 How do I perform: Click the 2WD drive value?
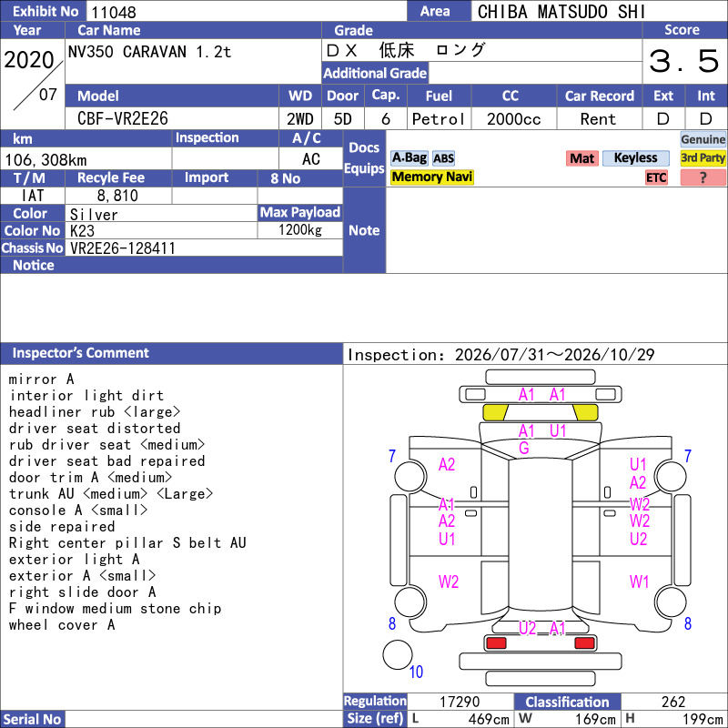(300, 119)
